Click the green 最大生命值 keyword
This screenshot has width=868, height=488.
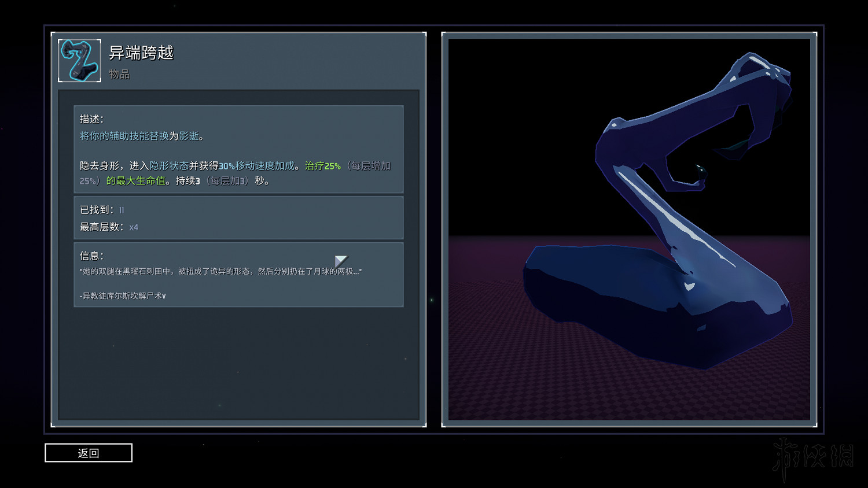(141, 181)
